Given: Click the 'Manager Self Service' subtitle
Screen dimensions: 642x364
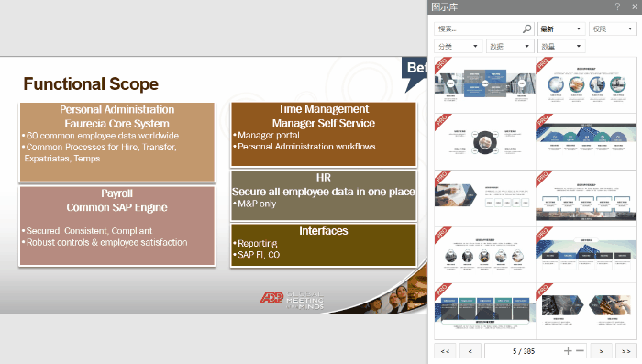Looking at the screenshot, I should pyautogui.click(x=324, y=123).
